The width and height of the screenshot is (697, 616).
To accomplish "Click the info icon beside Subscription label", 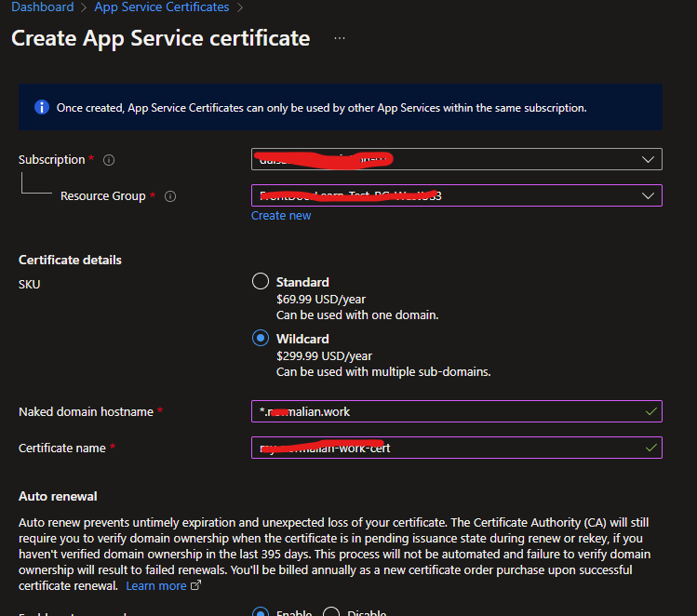I will [x=109, y=160].
